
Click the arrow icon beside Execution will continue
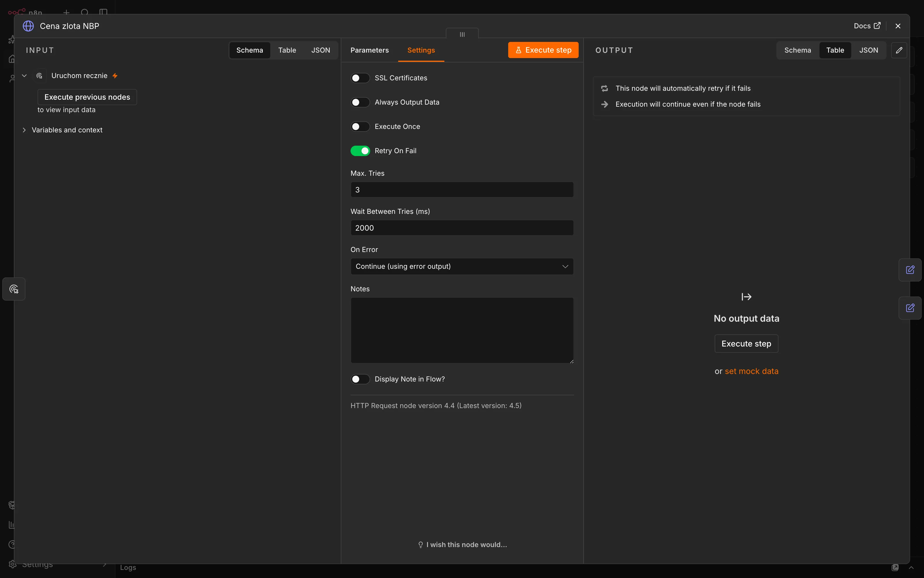604,104
